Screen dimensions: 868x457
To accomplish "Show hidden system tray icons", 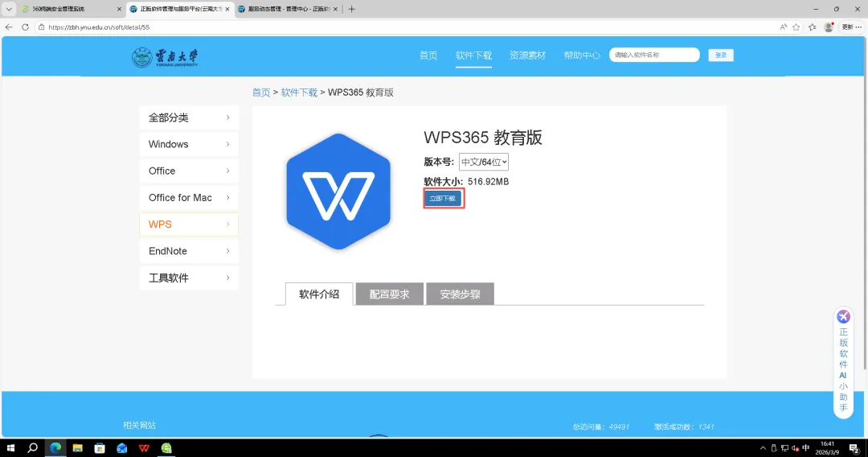I will pos(763,448).
